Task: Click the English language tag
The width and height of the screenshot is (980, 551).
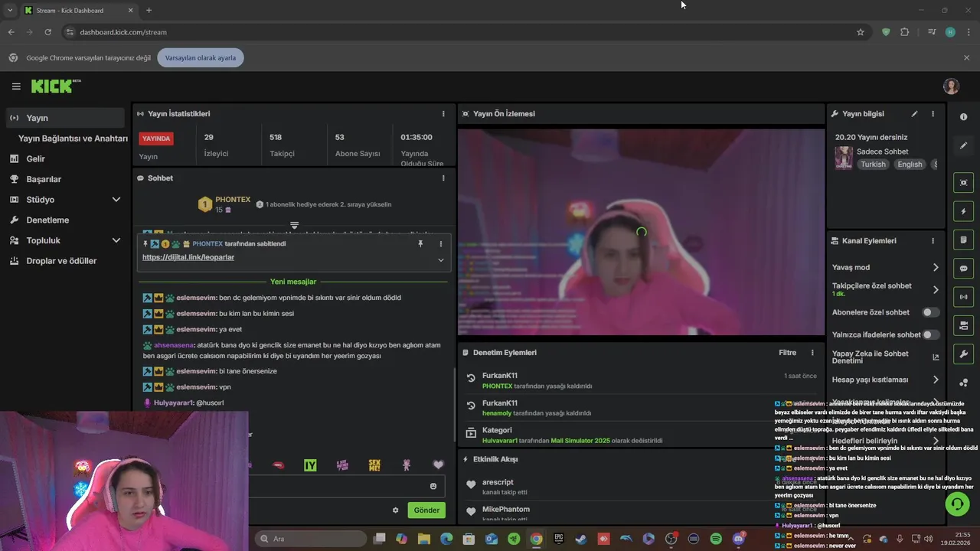Action: pyautogui.click(x=910, y=165)
